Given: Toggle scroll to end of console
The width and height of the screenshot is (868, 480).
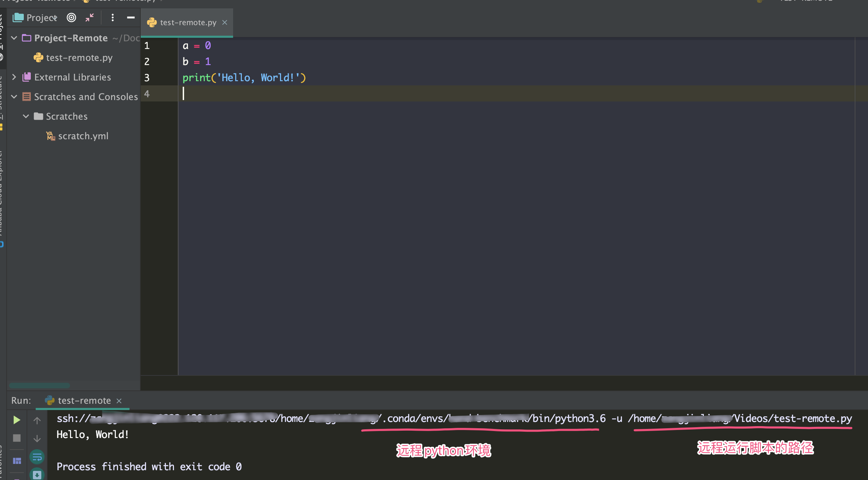Looking at the screenshot, I should click(x=37, y=474).
